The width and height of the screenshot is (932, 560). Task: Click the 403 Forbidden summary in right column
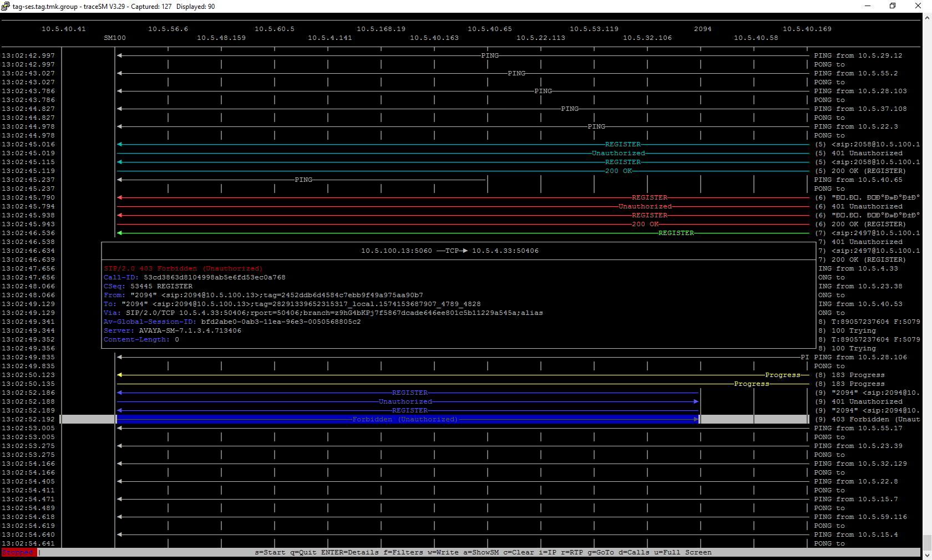click(x=867, y=419)
